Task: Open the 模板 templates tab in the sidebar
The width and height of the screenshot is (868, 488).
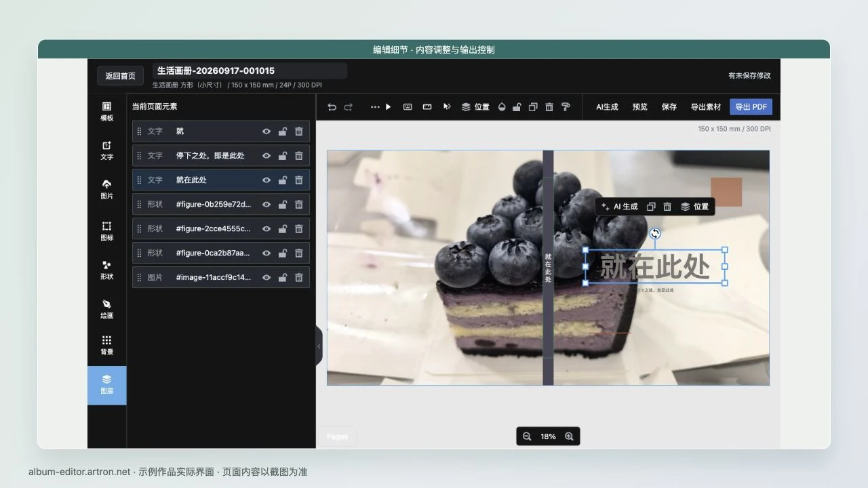Action: 106,112
